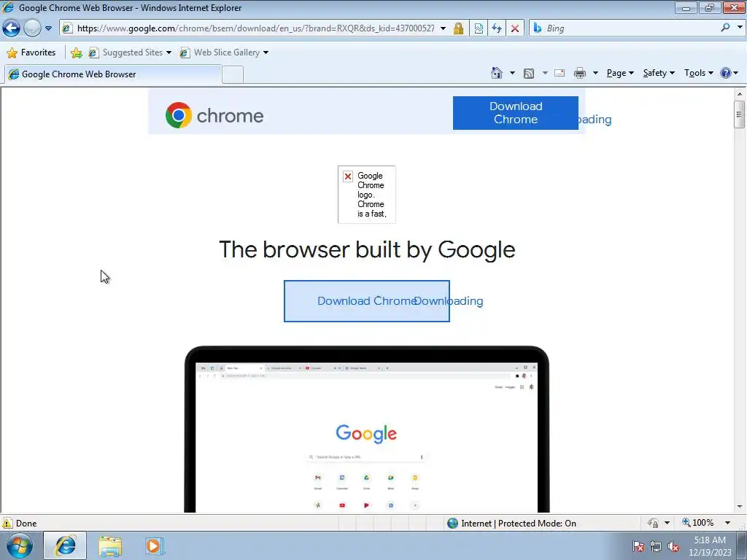Viewport: 747px width, 560px height.
Task: Open the search provider dropdown arrow
Action: [740, 28]
